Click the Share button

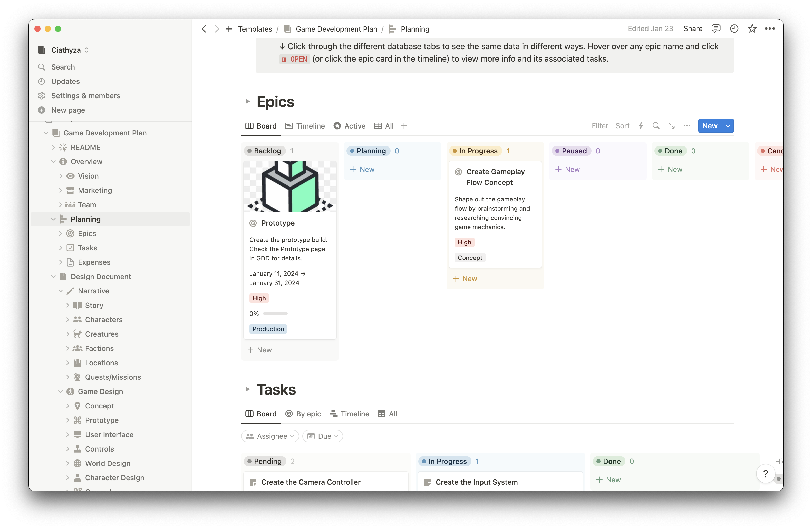click(693, 29)
